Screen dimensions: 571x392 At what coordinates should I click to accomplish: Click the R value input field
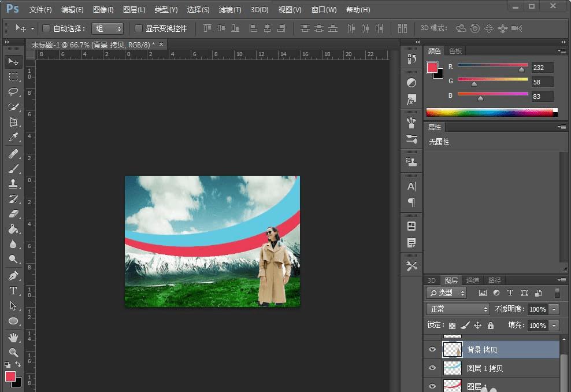click(542, 68)
